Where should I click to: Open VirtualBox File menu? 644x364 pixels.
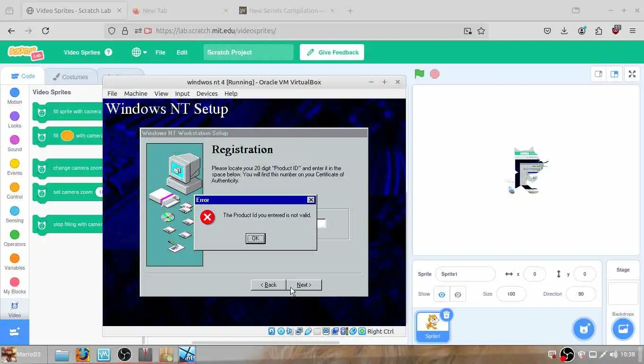click(x=112, y=93)
